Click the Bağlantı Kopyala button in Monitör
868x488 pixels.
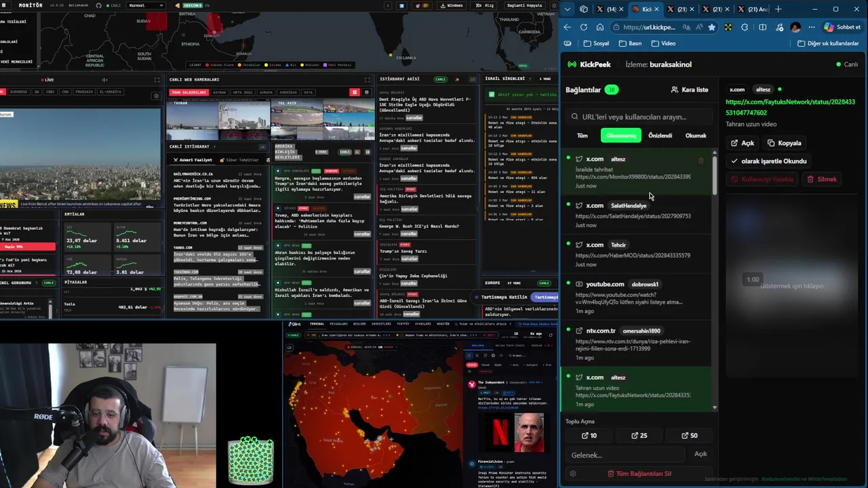[524, 5]
